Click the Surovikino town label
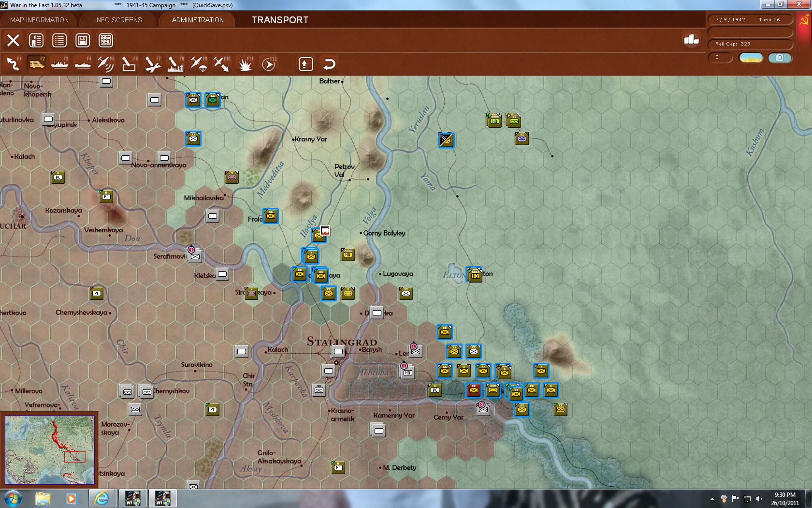Viewport: 812px width, 508px height. [x=197, y=365]
